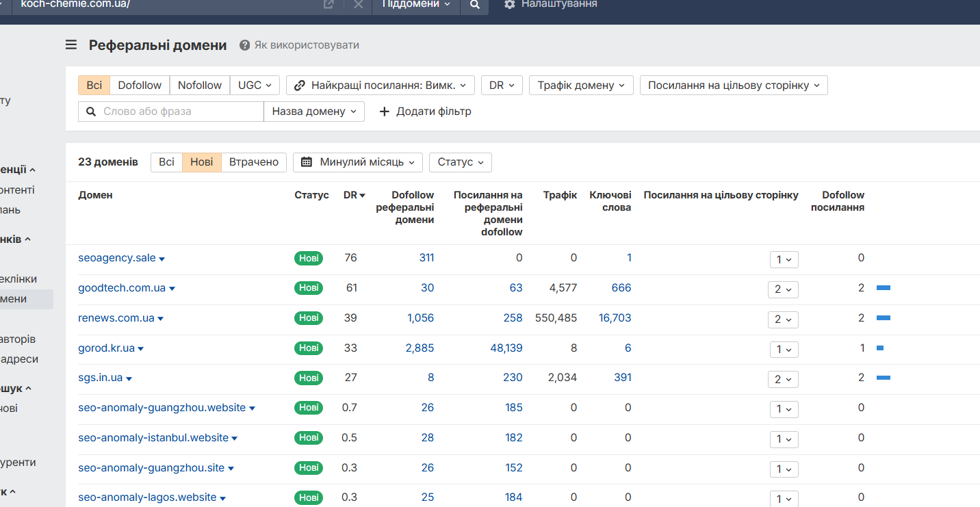Click the calendar icon for Минулий місяць
980x507 pixels.
(x=307, y=162)
